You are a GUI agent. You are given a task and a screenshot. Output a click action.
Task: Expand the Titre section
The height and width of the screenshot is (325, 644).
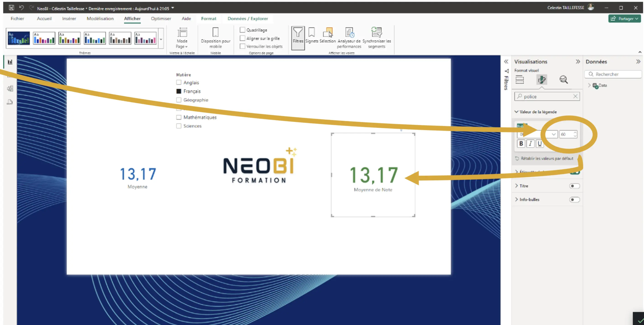point(516,186)
